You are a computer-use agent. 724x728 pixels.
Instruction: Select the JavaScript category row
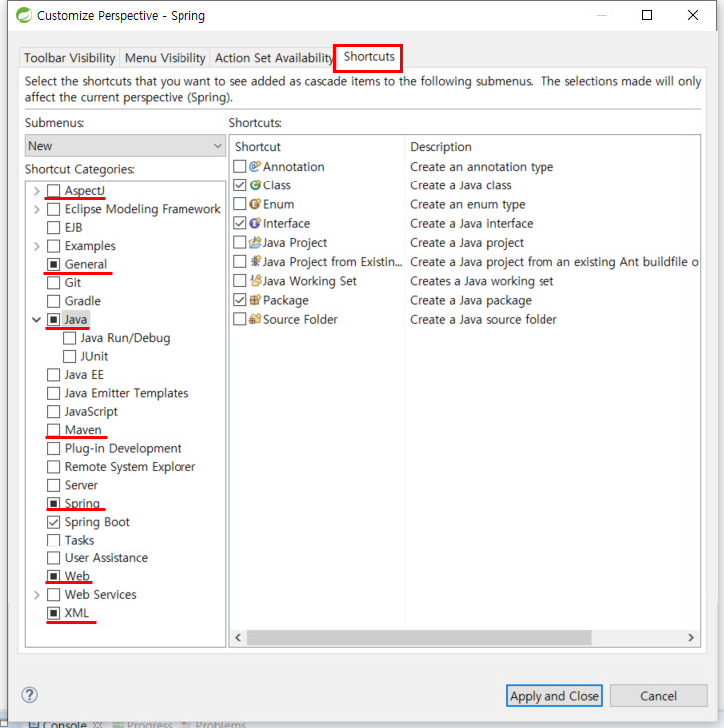point(91,411)
